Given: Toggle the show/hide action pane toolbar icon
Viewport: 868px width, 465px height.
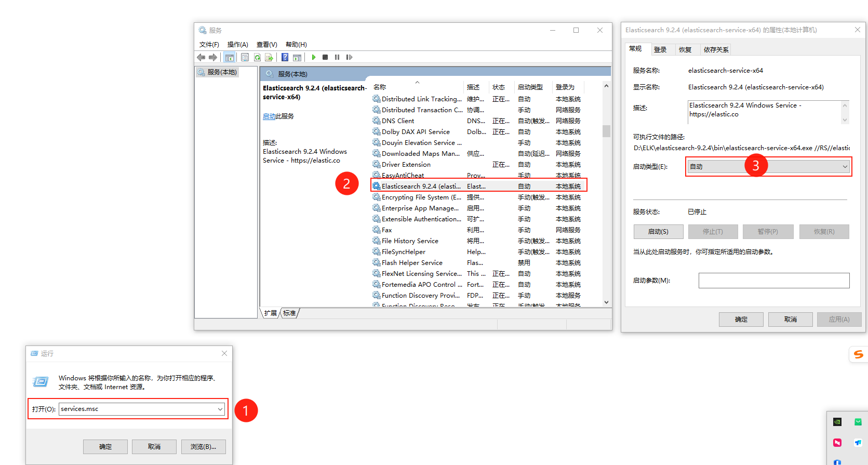Looking at the screenshot, I should tap(297, 57).
